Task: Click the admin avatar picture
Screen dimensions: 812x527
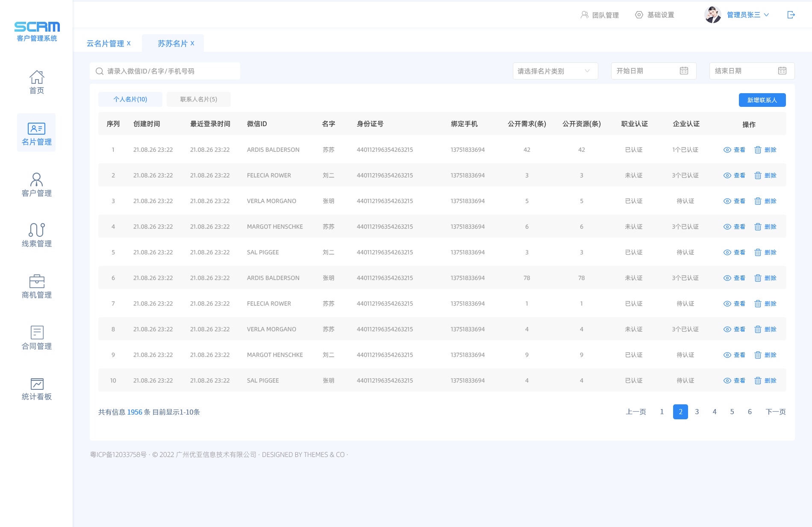Action: [712, 15]
